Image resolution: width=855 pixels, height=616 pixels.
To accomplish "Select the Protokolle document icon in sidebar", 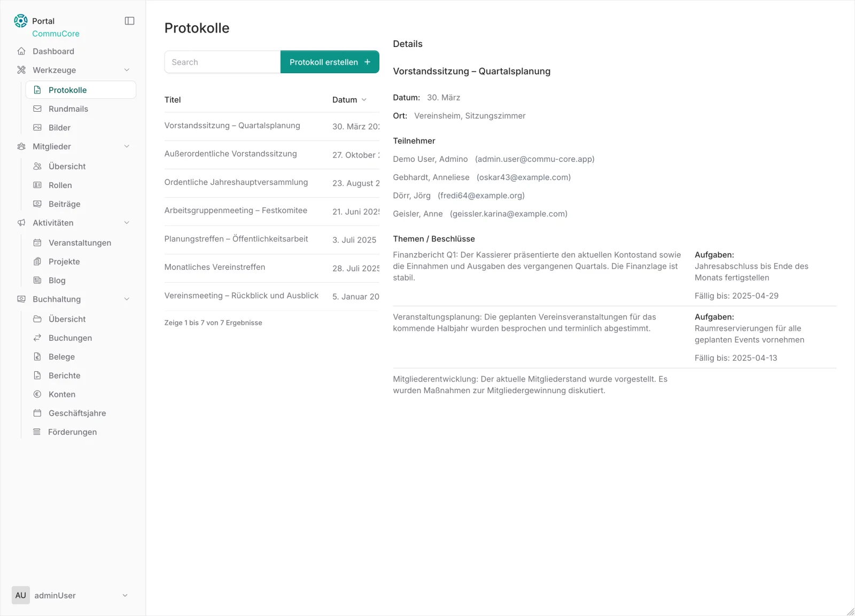I will [37, 90].
